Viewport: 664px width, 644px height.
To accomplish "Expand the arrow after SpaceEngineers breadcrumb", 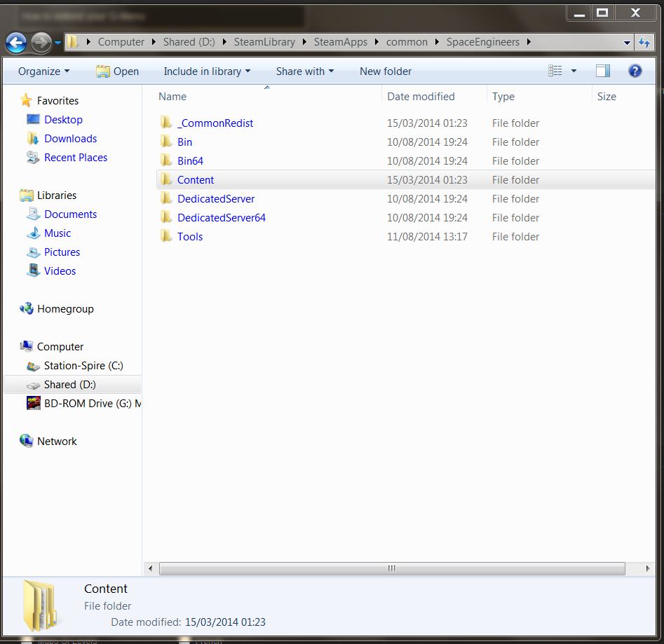I will point(529,42).
